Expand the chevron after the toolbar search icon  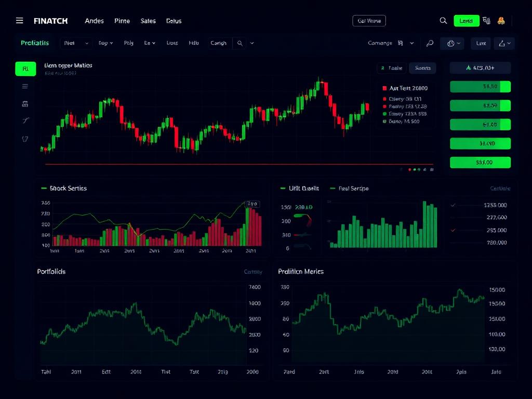[252, 43]
